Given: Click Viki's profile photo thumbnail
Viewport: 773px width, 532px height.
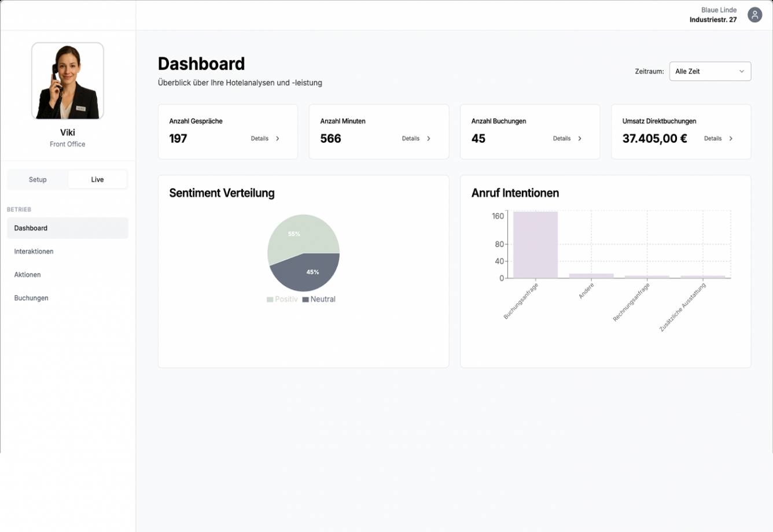Looking at the screenshot, I should [x=68, y=81].
